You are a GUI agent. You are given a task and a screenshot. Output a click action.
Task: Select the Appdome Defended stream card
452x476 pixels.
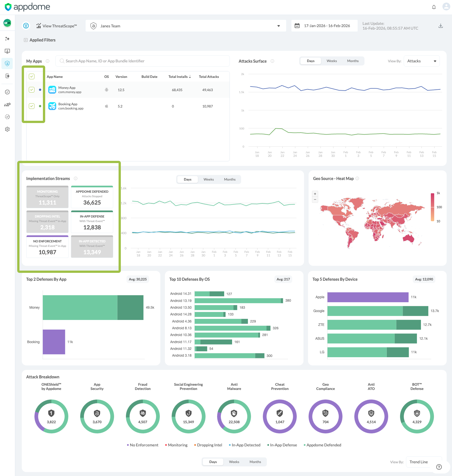92,197
